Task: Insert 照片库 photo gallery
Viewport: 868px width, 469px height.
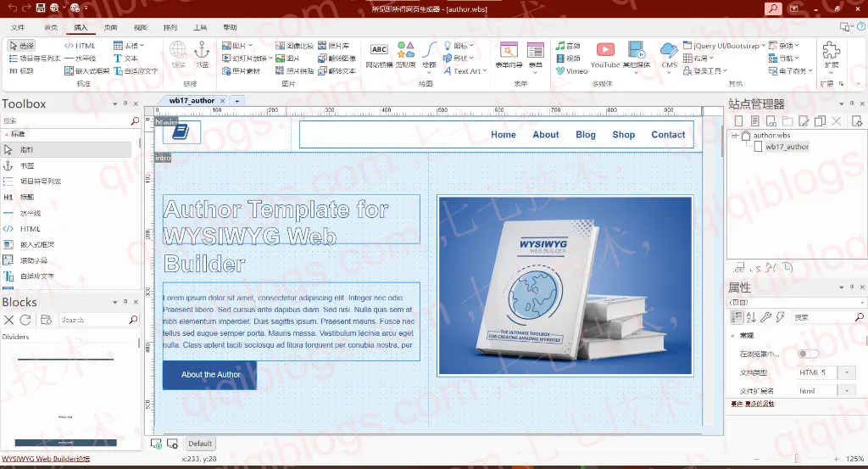Action: (334, 46)
